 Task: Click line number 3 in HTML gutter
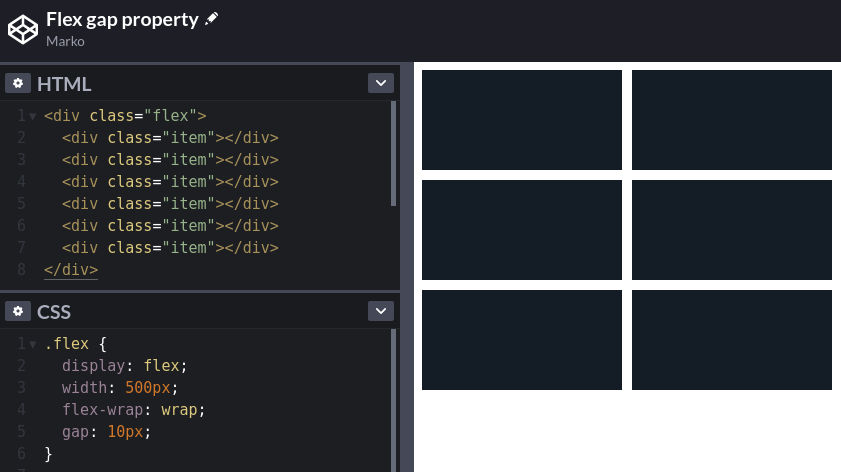pos(21,160)
